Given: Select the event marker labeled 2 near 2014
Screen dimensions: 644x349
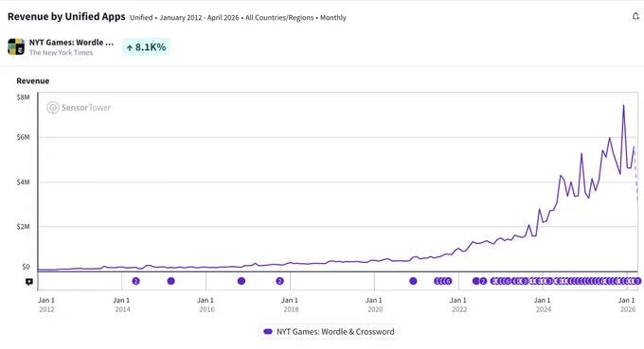Looking at the screenshot, I should click(x=136, y=281).
